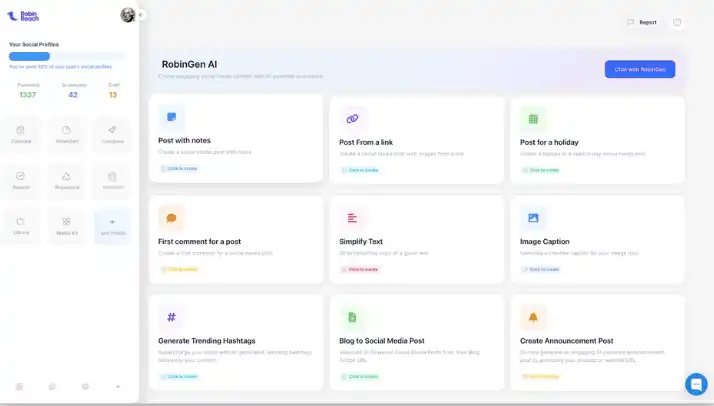714x406 pixels.
Task: Select the 'Post for a holiday' title
Action: click(x=549, y=142)
